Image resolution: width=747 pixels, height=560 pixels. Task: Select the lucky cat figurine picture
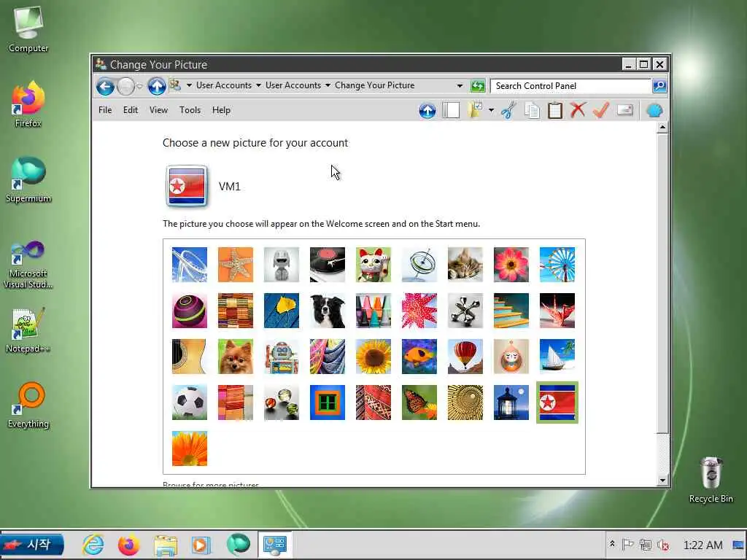click(373, 265)
